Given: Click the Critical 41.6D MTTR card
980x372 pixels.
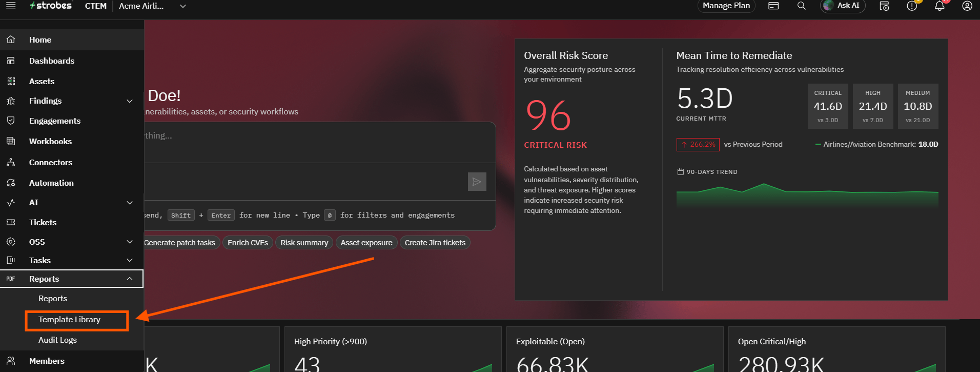Looking at the screenshot, I should pyautogui.click(x=828, y=106).
